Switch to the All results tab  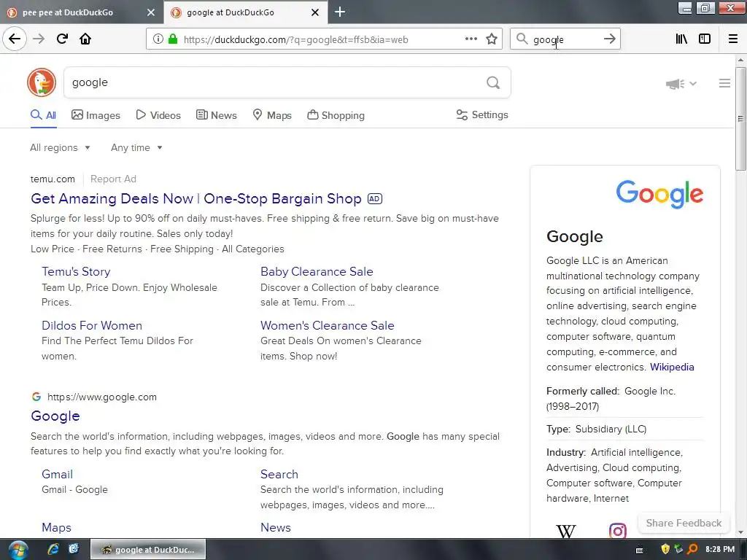coord(43,115)
